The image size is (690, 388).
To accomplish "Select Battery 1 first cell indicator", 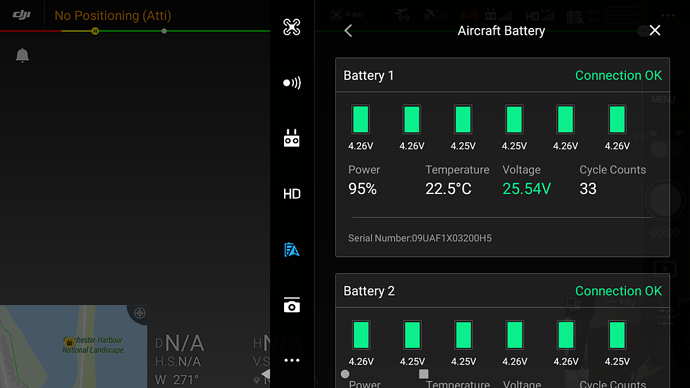I will click(x=360, y=119).
